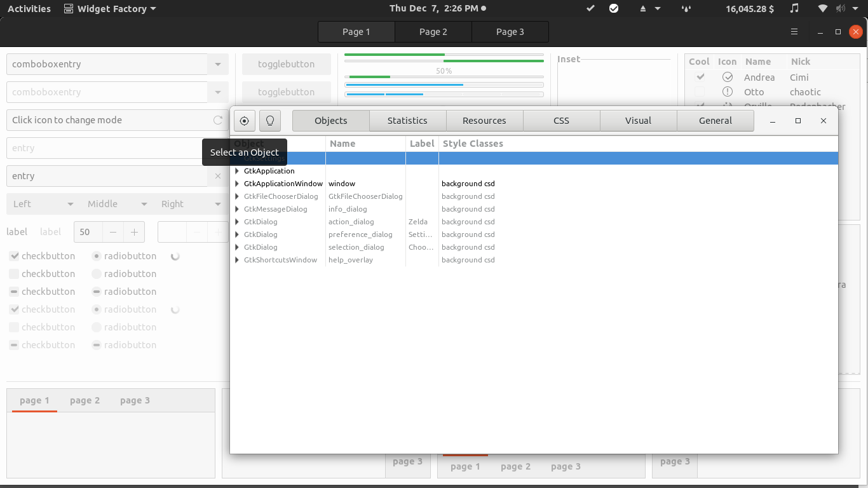Click Andrea's circled check icon in the list
The height and width of the screenshot is (488, 868).
(728, 77)
